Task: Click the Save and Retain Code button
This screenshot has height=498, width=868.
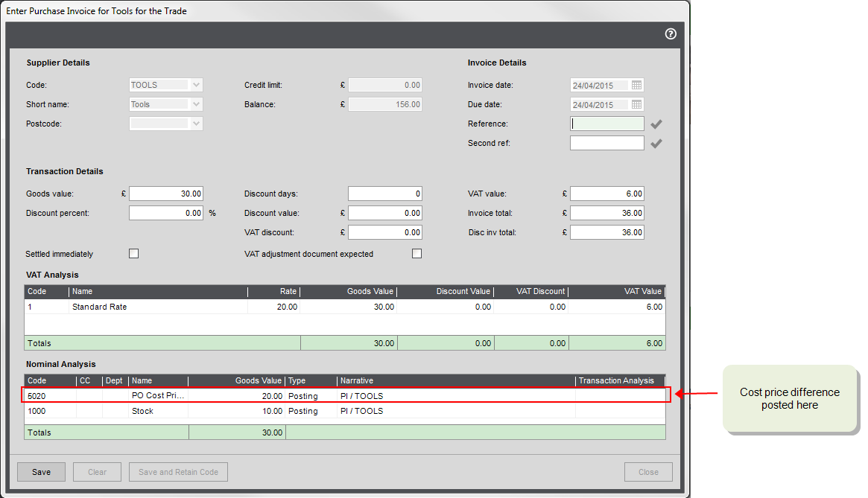Action: point(178,472)
